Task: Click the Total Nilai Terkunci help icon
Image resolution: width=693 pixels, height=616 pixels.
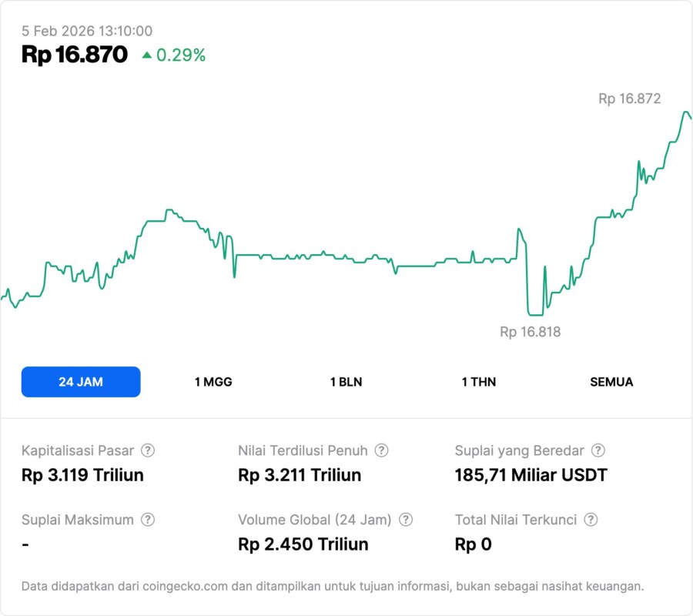Action: click(x=591, y=520)
